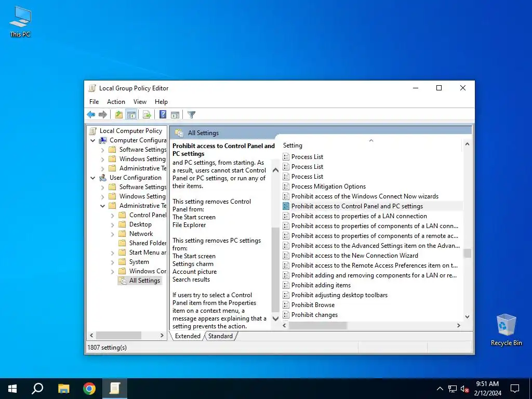
Task: Expand the Network tree node
Action: [112, 234]
